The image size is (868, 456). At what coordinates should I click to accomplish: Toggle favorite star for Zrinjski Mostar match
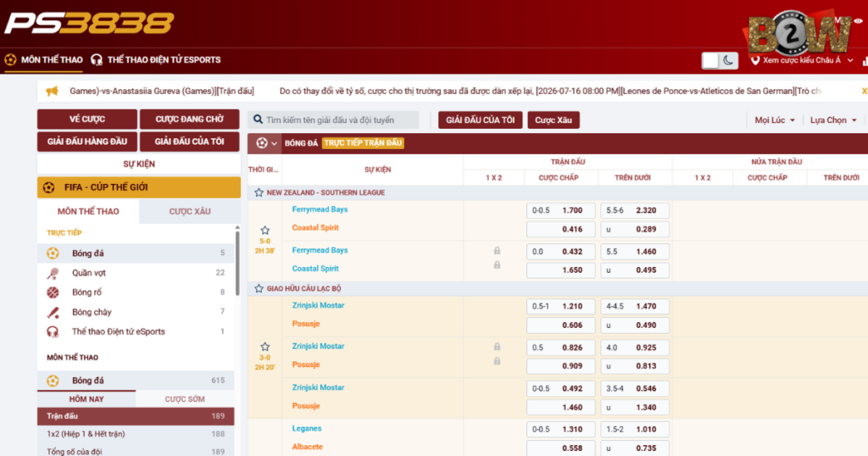click(265, 347)
